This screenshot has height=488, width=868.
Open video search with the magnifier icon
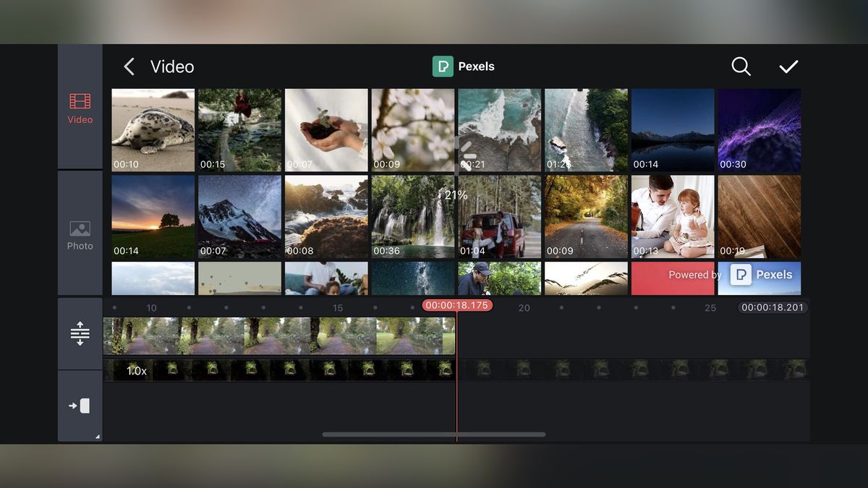[741, 66]
